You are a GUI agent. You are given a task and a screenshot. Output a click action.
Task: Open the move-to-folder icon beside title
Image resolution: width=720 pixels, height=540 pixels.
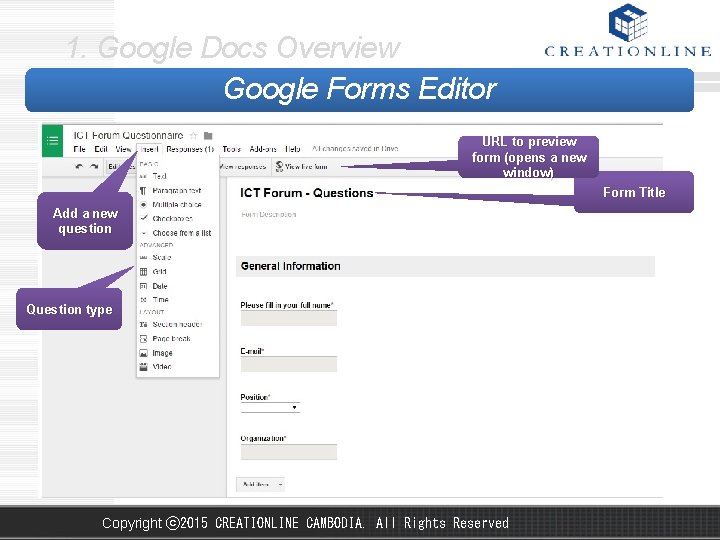point(208,135)
